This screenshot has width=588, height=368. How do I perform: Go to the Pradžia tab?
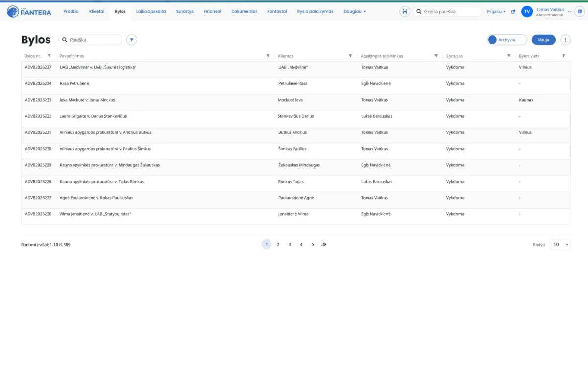(71, 11)
